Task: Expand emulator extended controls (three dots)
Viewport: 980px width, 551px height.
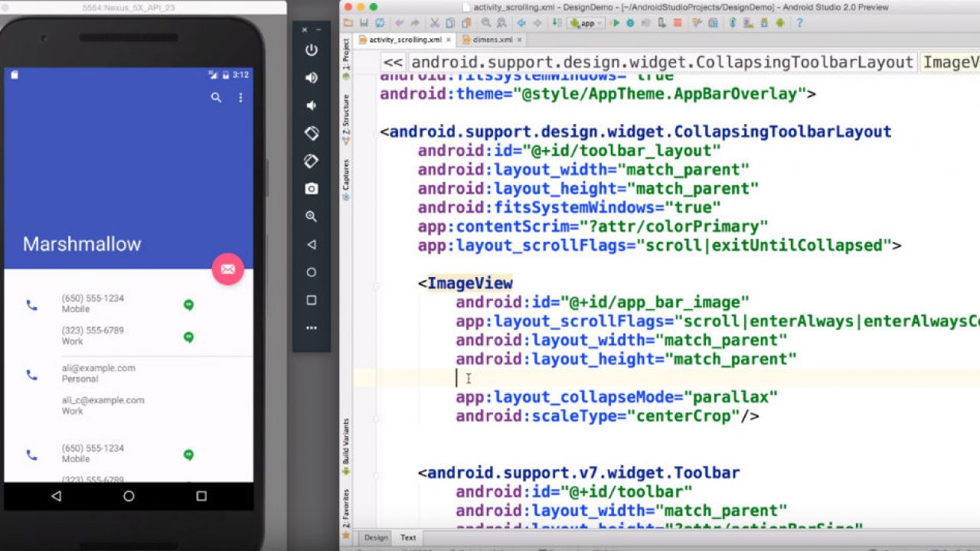Action: pos(311,328)
